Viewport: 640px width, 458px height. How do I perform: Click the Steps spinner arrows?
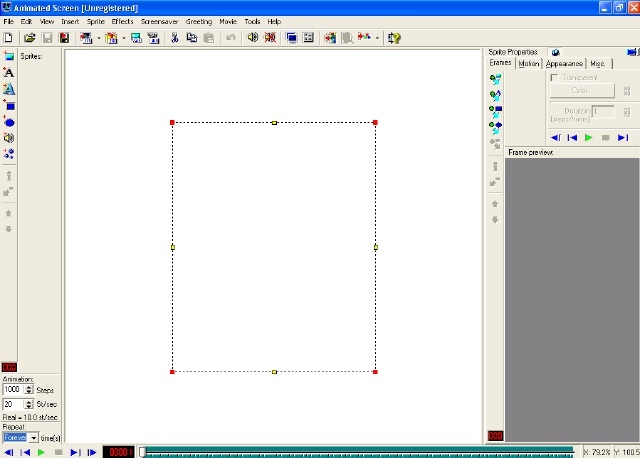coord(29,389)
